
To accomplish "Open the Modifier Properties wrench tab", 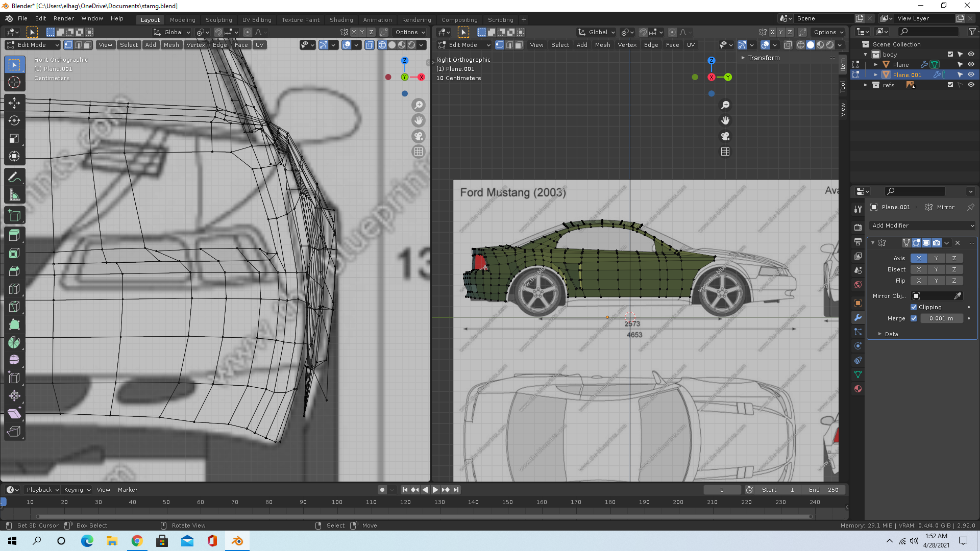I will (x=858, y=317).
